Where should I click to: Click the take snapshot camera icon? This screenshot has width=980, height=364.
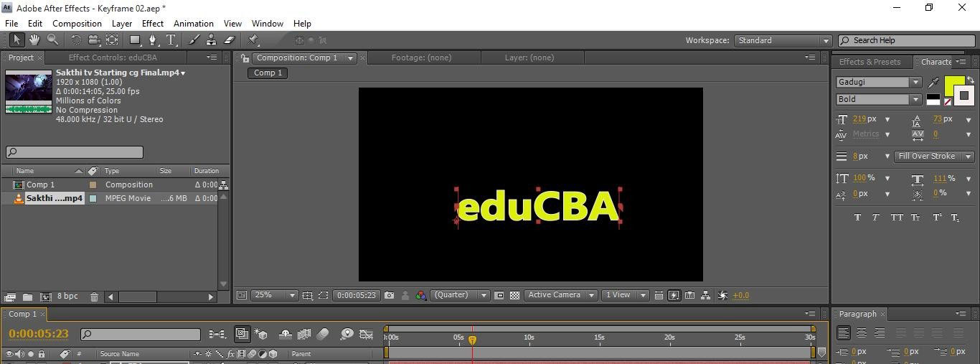(x=389, y=295)
